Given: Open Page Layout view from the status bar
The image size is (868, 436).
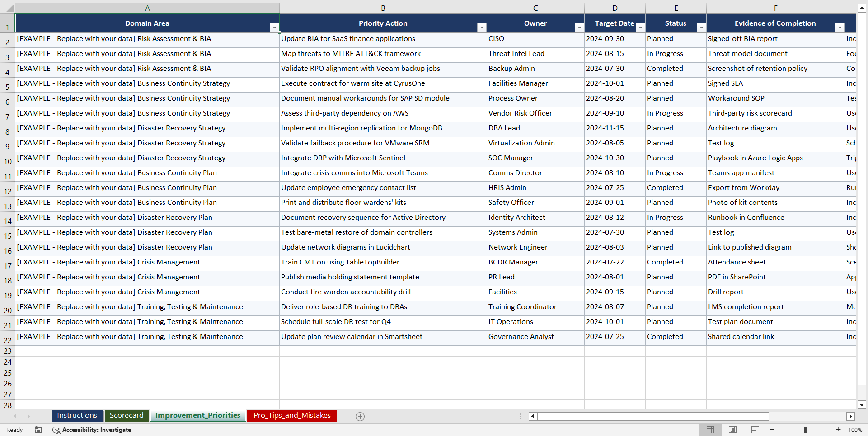Looking at the screenshot, I should [732, 430].
